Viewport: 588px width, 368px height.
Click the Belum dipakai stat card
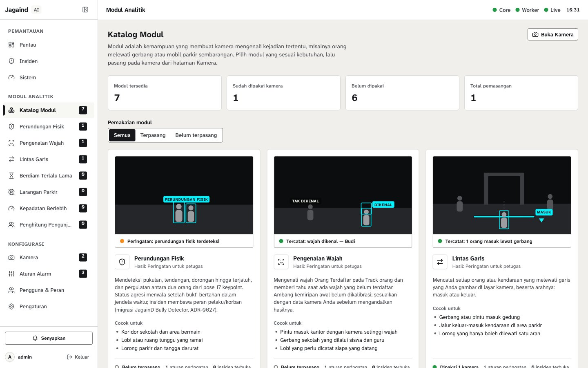[x=402, y=93]
